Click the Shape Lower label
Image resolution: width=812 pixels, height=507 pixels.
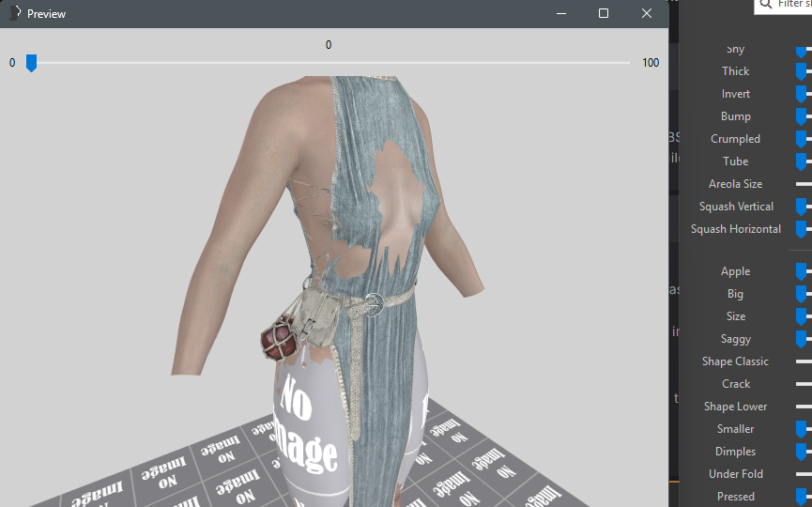click(735, 407)
